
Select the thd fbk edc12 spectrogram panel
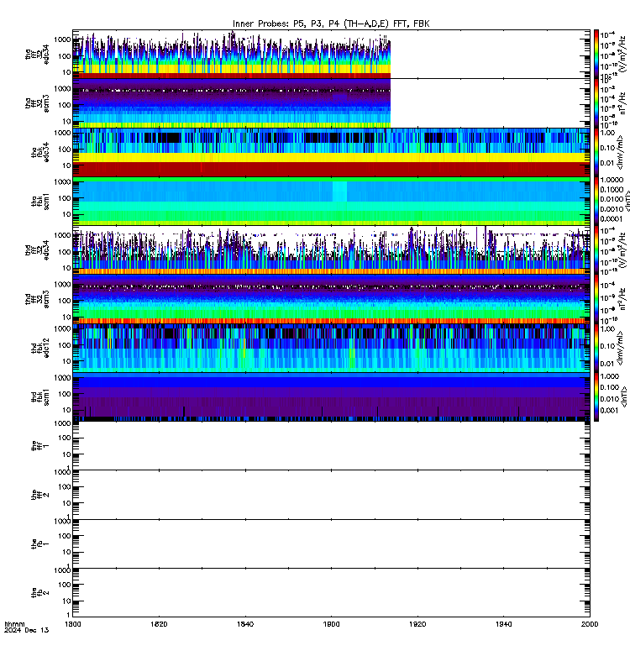[x=331, y=348]
